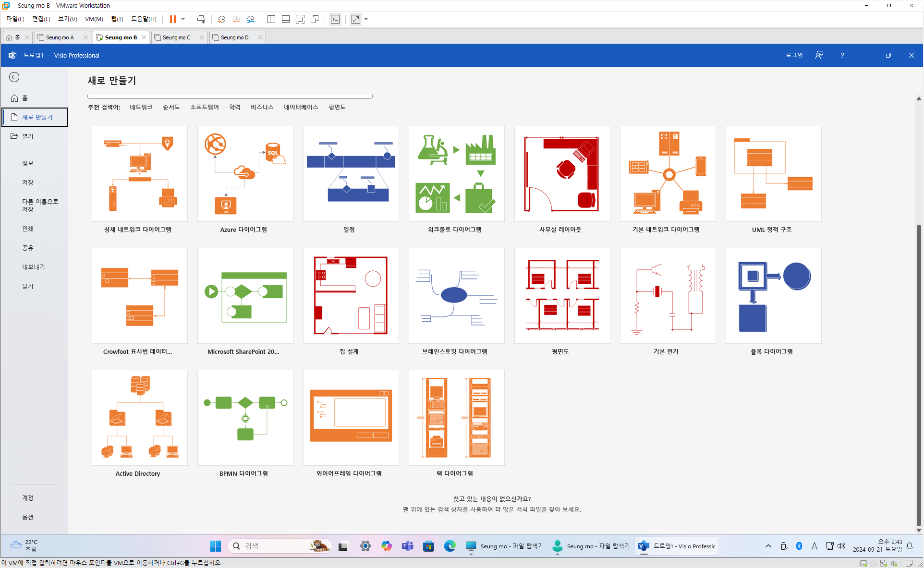Choose the 기본 전기 template
Viewport: 924px width, 568px height.
coord(668,296)
